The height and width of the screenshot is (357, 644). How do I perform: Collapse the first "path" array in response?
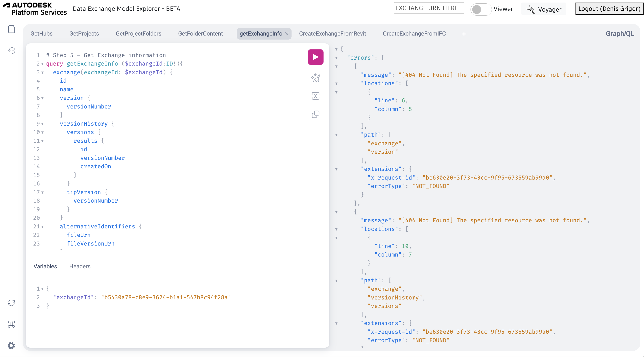(337, 135)
